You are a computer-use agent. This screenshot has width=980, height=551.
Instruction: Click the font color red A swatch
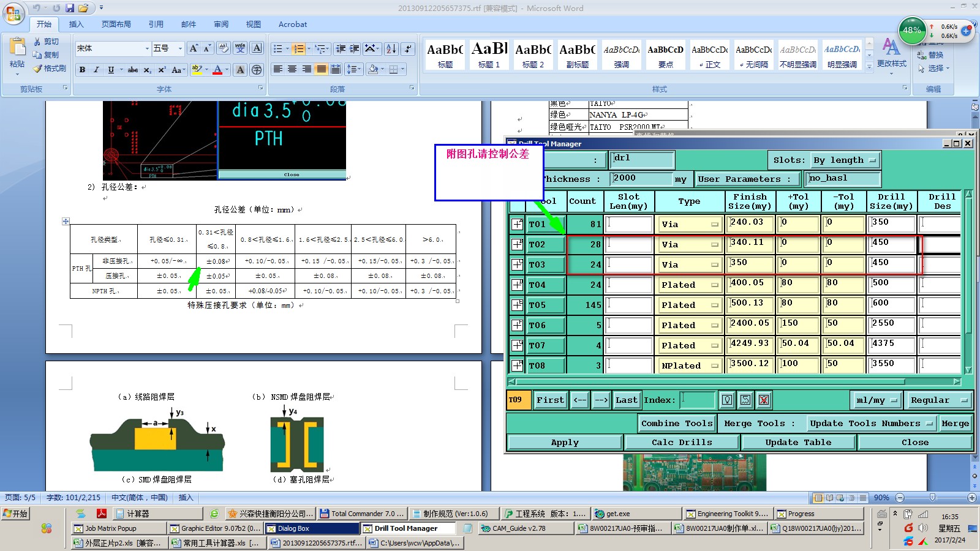coord(217,70)
